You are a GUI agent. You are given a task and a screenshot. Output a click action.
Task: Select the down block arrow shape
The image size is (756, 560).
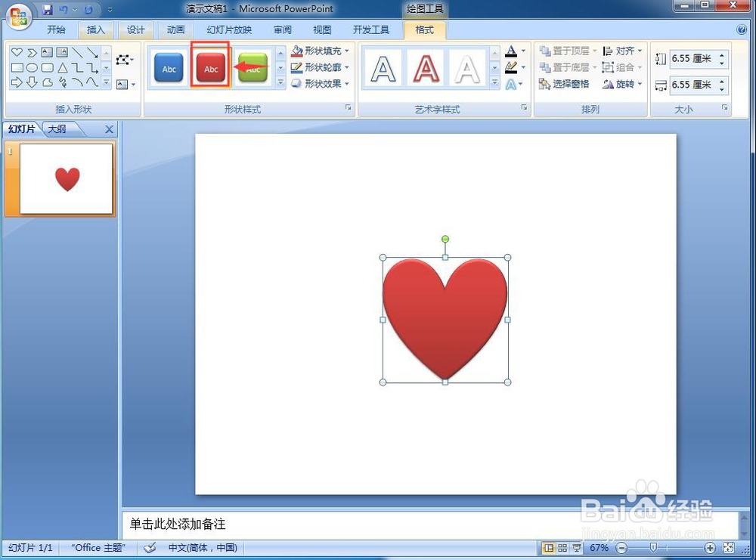pos(32,82)
